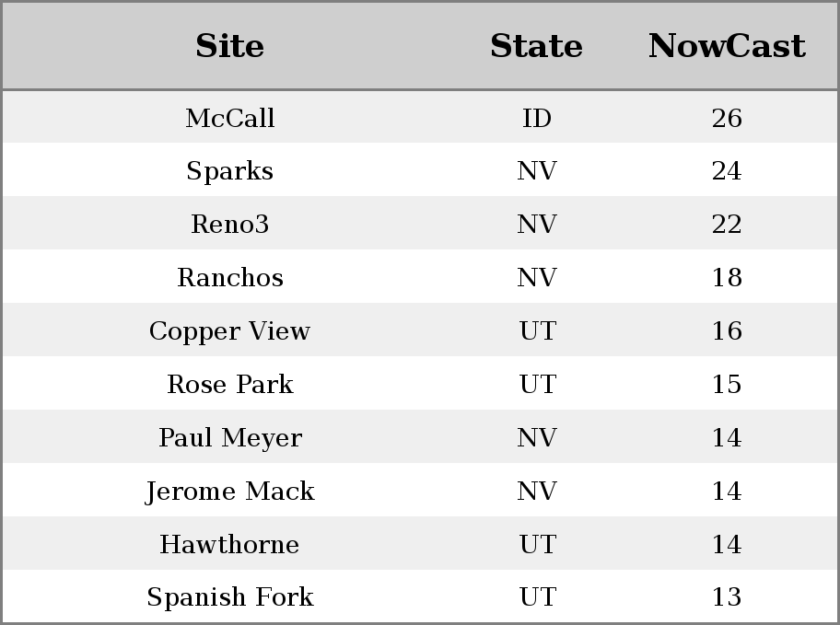This screenshot has height=625, width=840.
Task: Click the Copper View site cell
Action: [229, 331]
